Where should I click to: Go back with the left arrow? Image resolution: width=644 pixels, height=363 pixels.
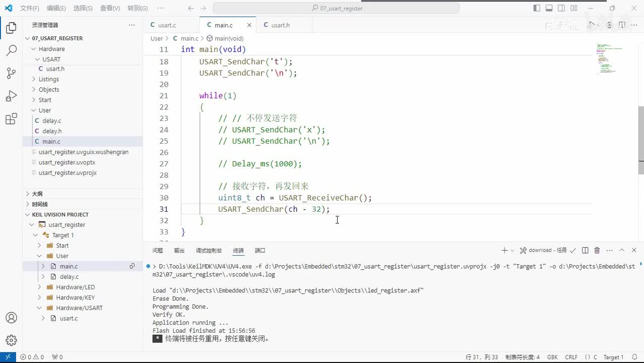click(190, 8)
